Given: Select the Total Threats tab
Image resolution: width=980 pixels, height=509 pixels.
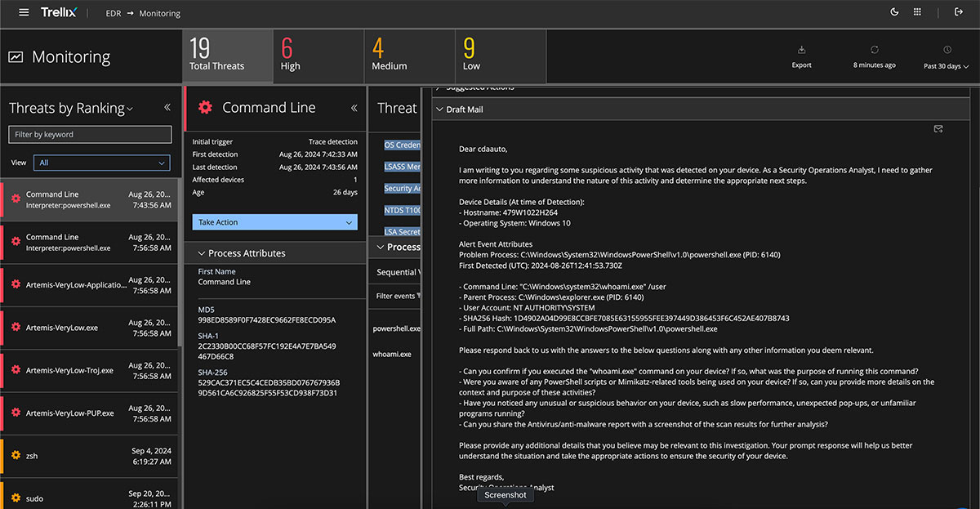Looking at the screenshot, I should click(226, 56).
